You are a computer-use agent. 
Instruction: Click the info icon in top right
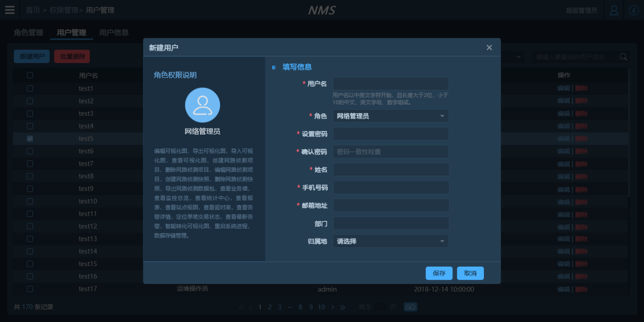coord(633,10)
